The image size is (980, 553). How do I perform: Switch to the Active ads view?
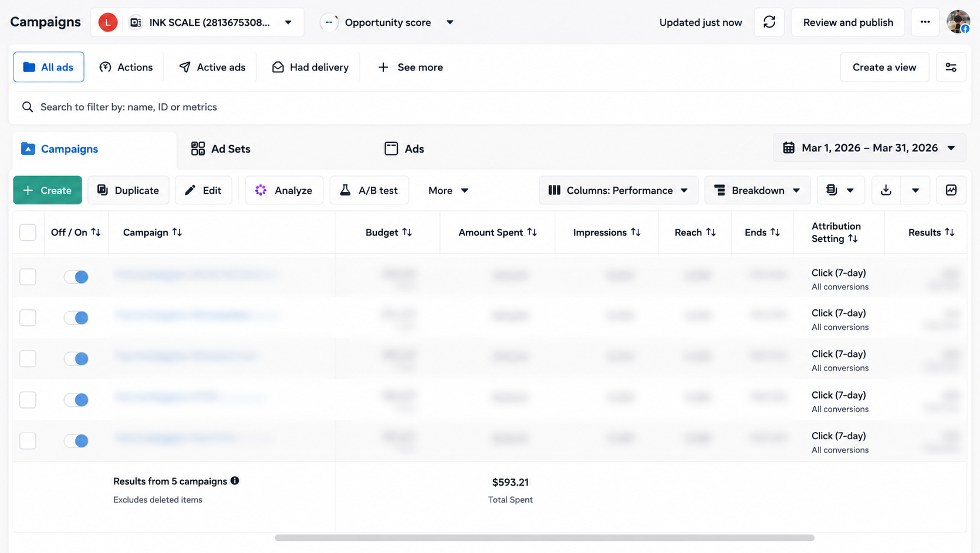point(212,67)
